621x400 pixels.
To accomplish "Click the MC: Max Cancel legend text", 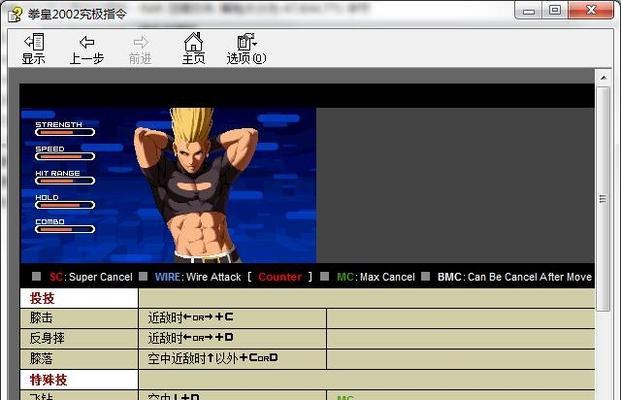I will (376, 277).
